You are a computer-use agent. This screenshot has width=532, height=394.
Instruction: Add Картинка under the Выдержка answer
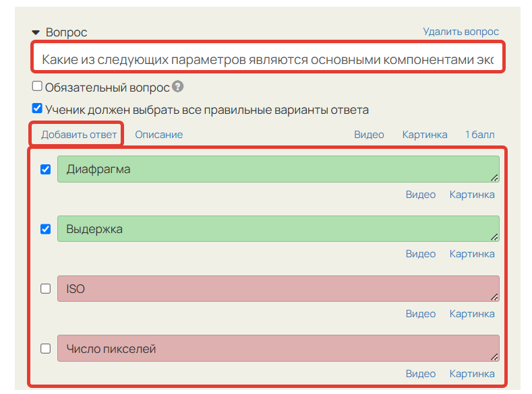click(x=472, y=254)
